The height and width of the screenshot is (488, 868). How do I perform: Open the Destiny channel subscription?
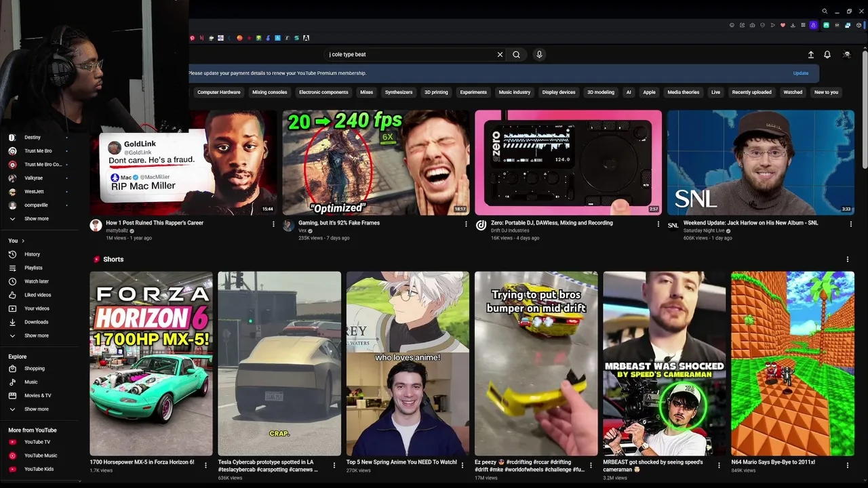click(32, 138)
